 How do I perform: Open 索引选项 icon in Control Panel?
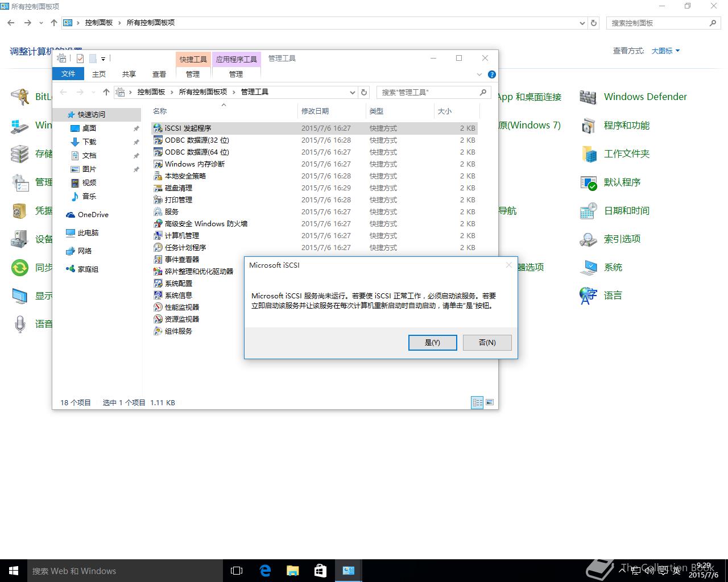(588, 239)
